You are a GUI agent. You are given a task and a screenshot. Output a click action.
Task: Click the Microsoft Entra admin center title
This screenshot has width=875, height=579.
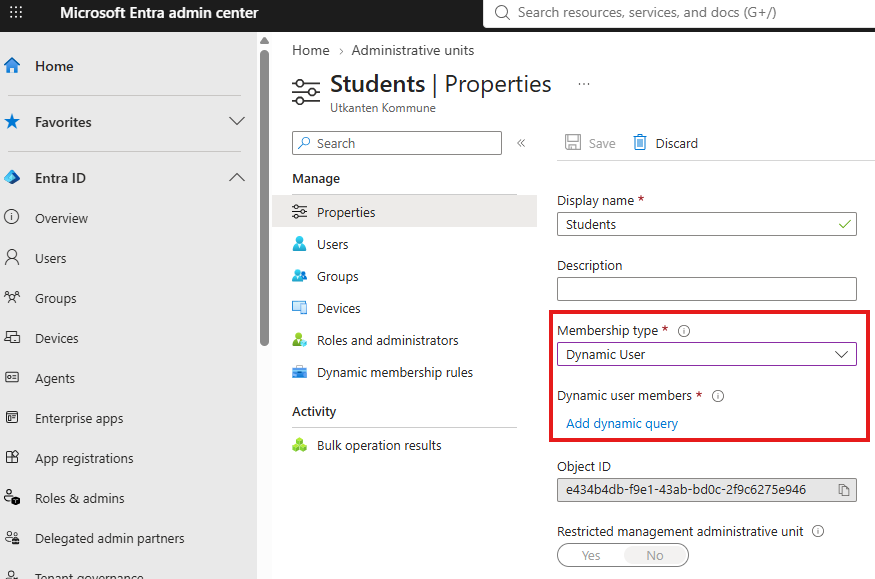[x=159, y=12]
